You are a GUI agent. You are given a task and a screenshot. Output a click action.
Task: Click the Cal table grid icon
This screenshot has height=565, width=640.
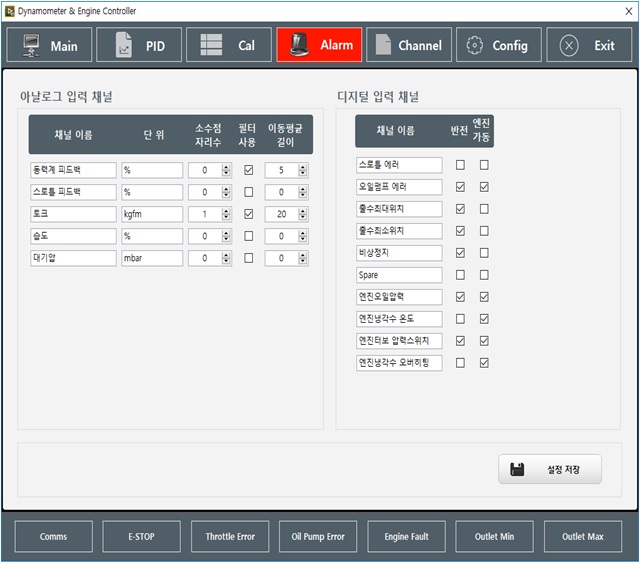pyautogui.click(x=211, y=46)
